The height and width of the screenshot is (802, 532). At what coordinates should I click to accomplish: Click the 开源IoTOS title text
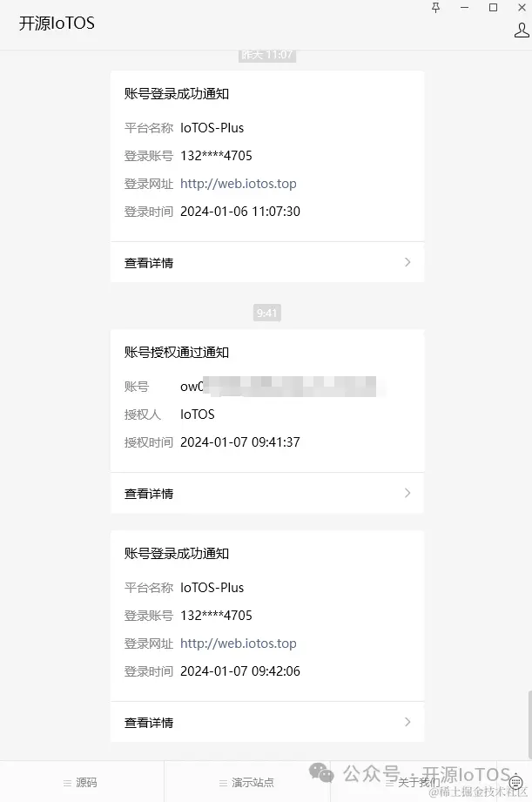point(57,24)
